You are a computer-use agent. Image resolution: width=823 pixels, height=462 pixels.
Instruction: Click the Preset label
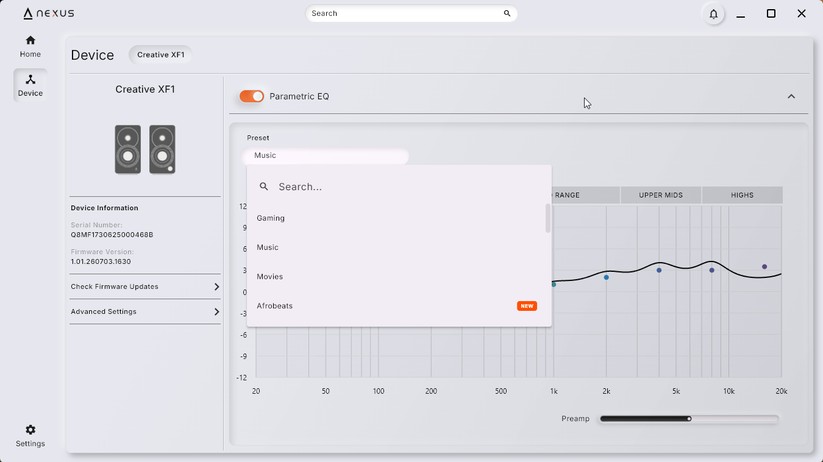(x=258, y=138)
